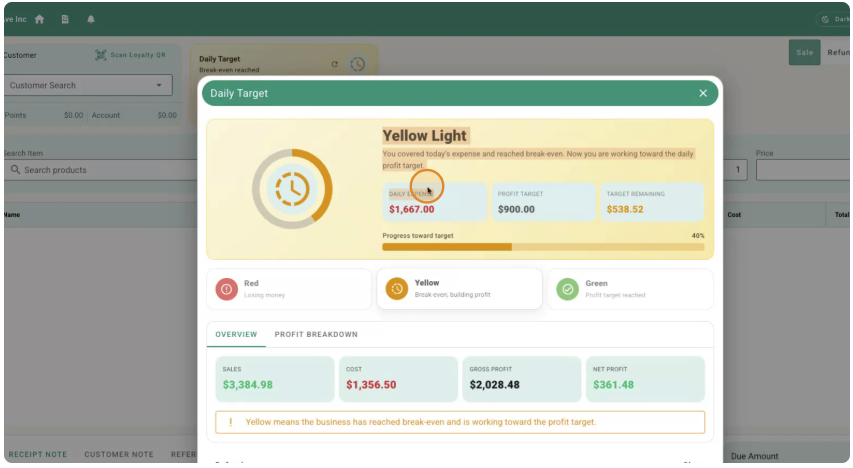Close the Daily Target dialog

tap(703, 93)
